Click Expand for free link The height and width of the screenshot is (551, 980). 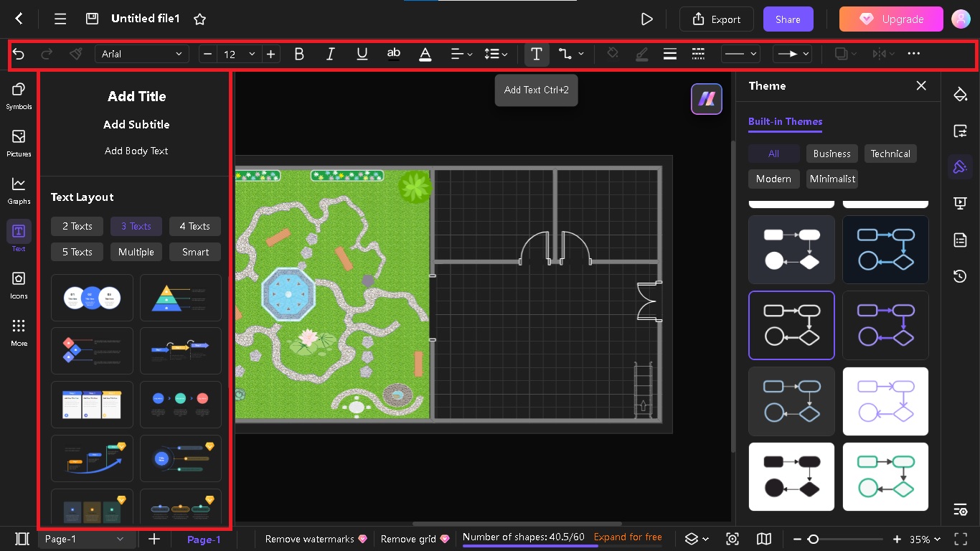pyautogui.click(x=628, y=537)
